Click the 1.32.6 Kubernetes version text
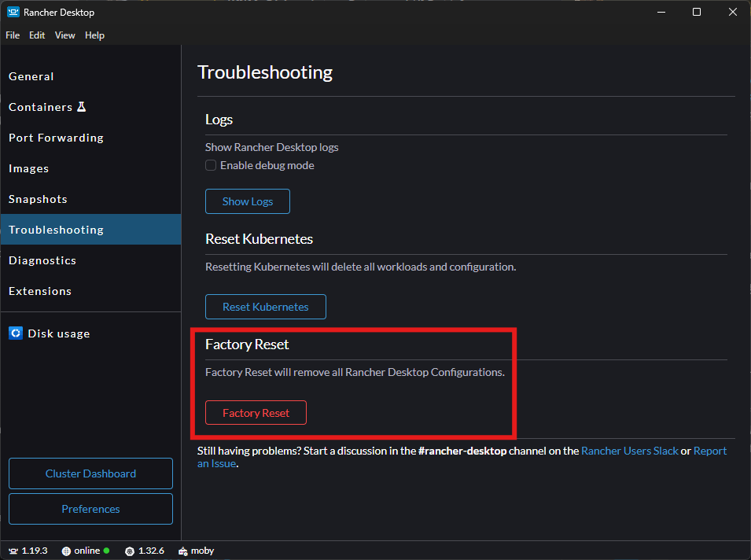This screenshot has height=560, width=751. point(151,551)
